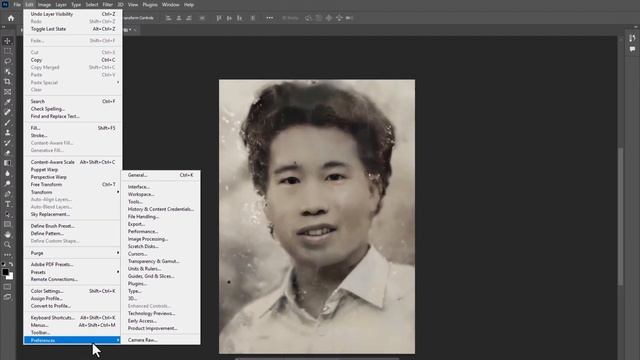
Task: Swap foreground and background colors
Action: pos(11,264)
